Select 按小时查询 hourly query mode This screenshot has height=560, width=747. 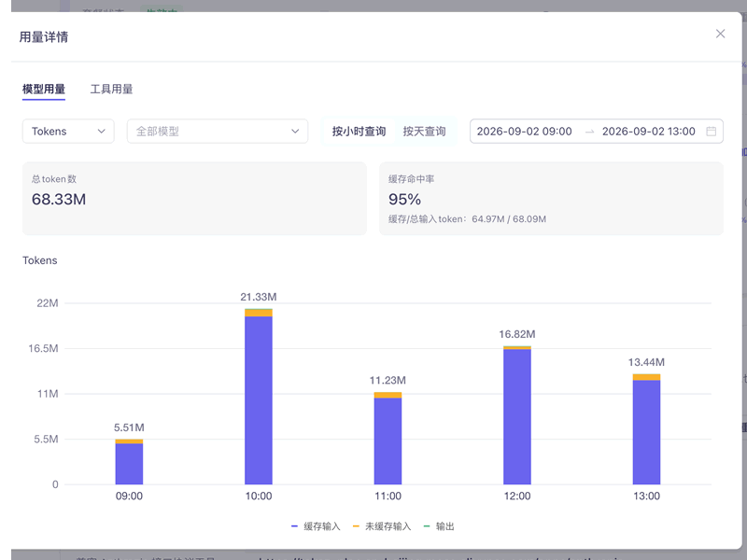[x=359, y=132]
